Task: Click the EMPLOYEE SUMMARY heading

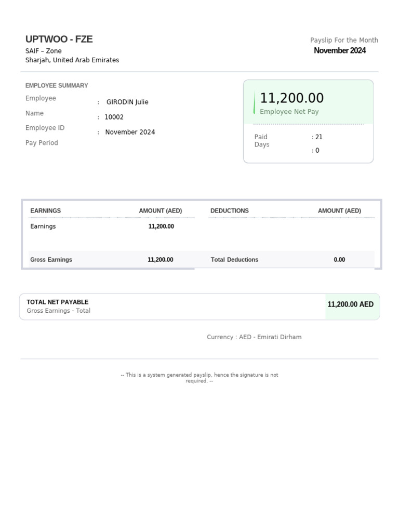Action: click(x=57, y=86)
